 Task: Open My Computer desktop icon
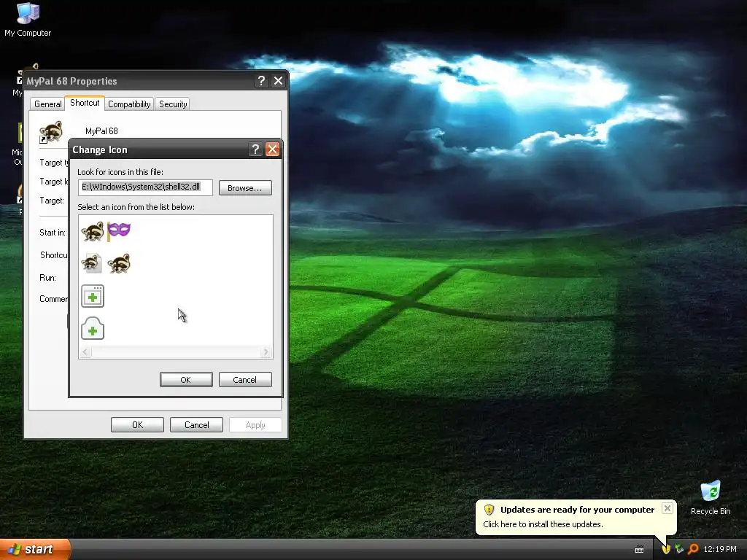pyautogui.click(x=28, y=20)
